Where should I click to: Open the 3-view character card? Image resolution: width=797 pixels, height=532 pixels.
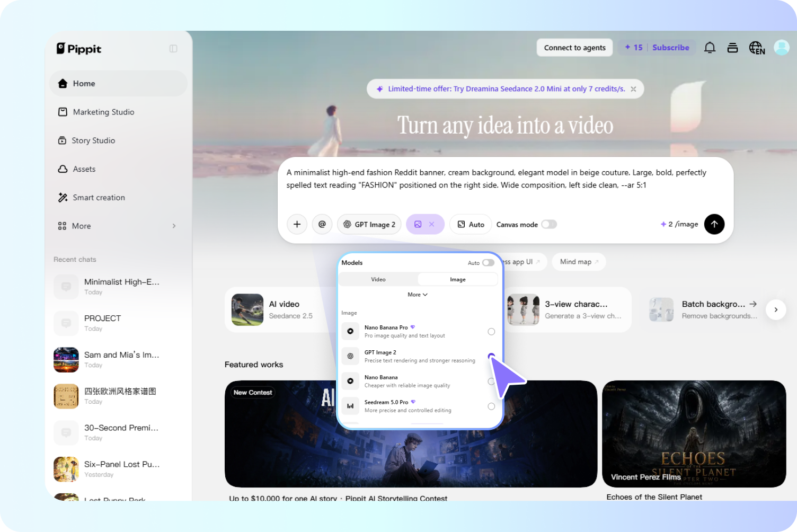coord(568,310)
